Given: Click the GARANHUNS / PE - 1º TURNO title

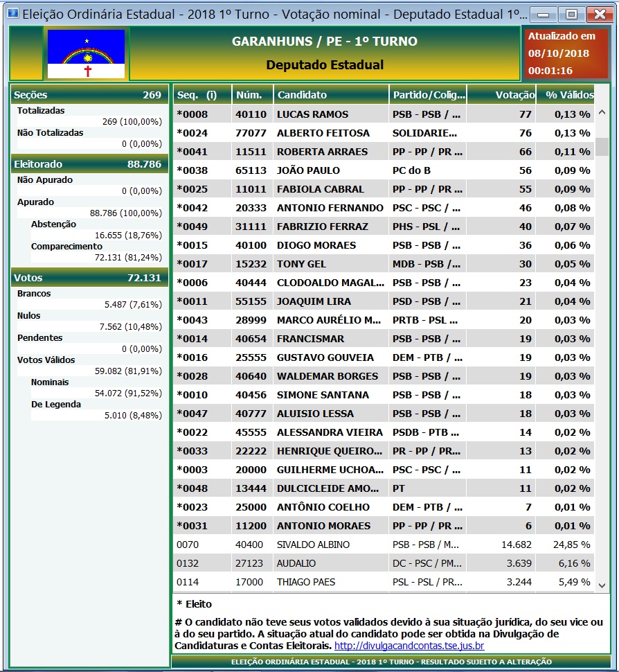Looking at the screenshot, I should coord(325,42).
